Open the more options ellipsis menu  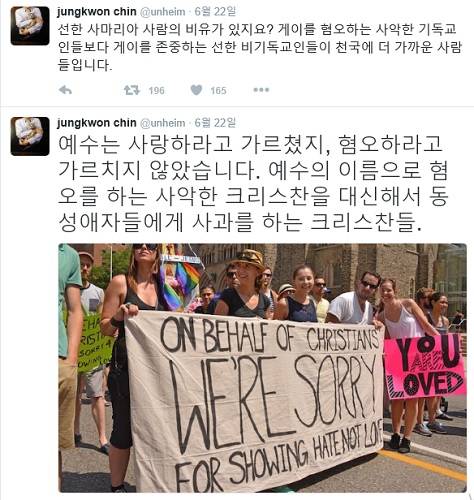(x=261, y=90)
